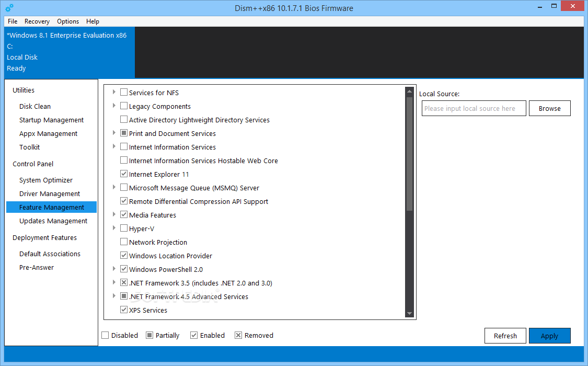Go to Startup Management
The height and width of the screenshot is (366, 588).
(51, 120)
